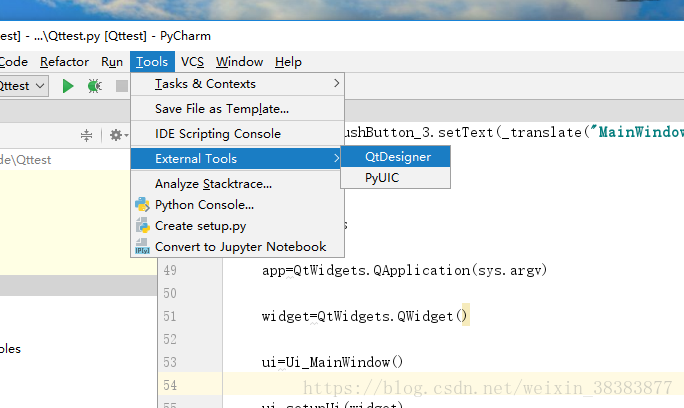Click the Python Console icon in menu
This screenshot has width=684, height=408.
point(142,205)
